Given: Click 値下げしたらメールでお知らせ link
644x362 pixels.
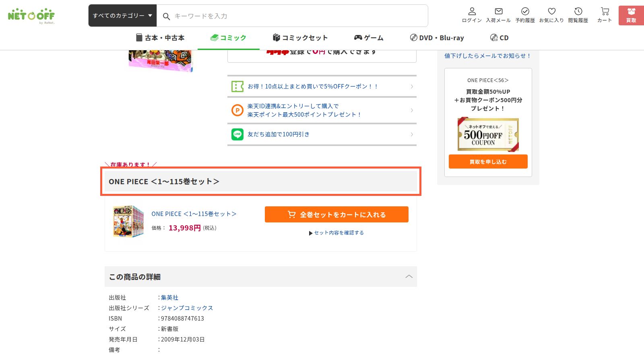Looking at the screenshot, I should [x=488, y=56].
